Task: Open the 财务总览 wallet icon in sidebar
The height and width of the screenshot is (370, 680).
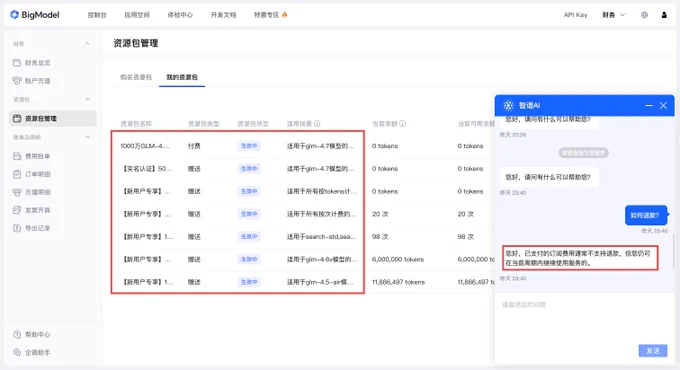Action: [x=17, y=63]
